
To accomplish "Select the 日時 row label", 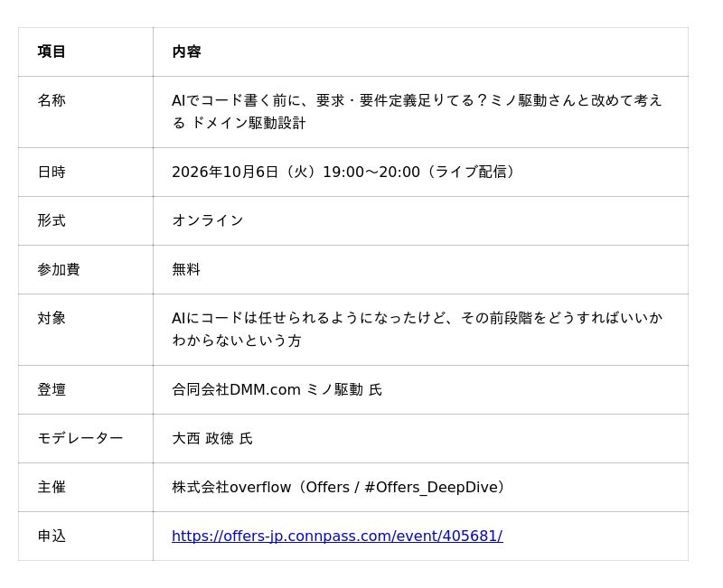I will pyautogui.click(x=52, y=172).
